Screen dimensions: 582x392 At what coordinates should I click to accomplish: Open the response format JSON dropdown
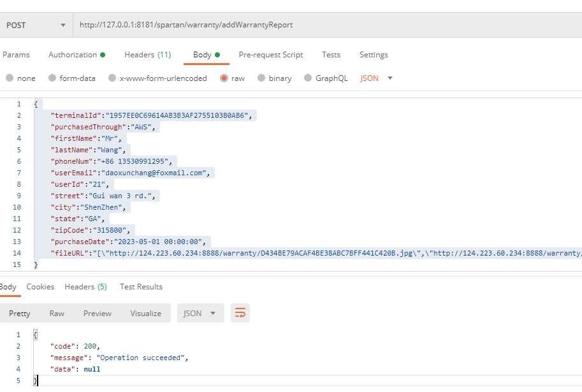coord(200,313)
